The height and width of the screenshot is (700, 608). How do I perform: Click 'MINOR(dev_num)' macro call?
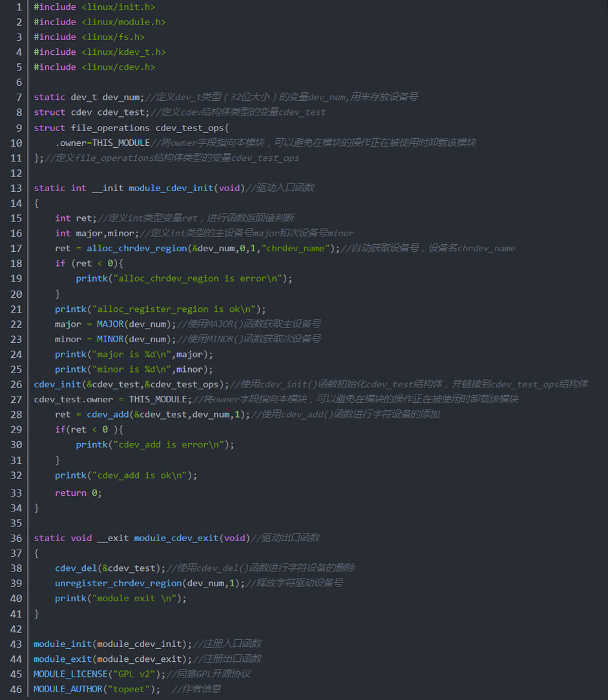coord(134,339)
